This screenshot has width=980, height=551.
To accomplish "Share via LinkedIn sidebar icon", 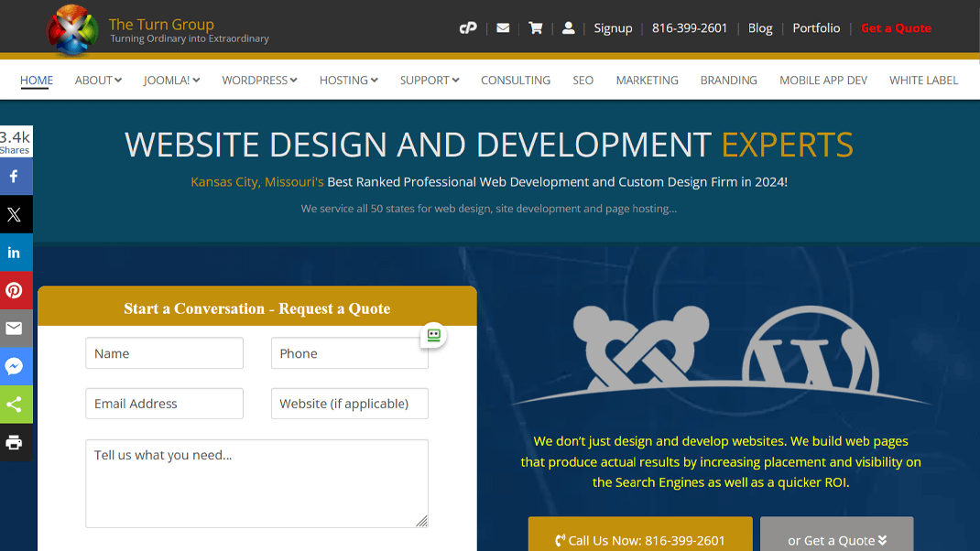I will pos(16,253).
